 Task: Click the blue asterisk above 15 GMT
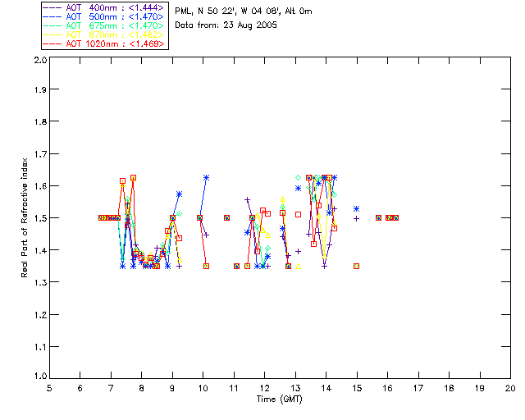357,208
